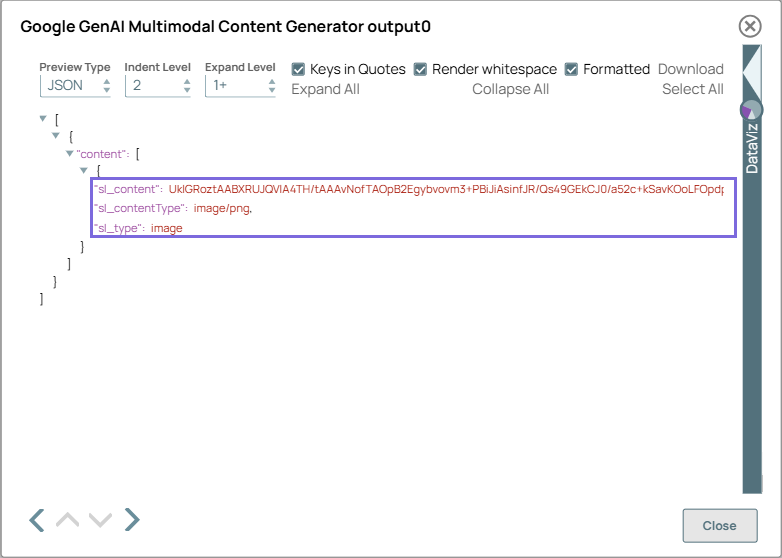This screenshot has height=558, width=782.
Task: Click the up arrow navigation icon
Action: (x=67, y=520)
